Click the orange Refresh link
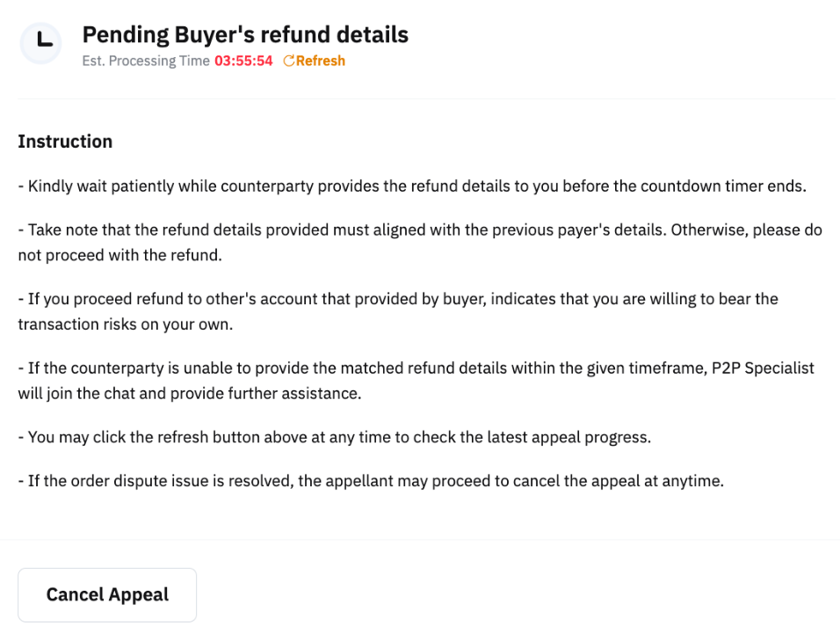 [x=320, y=61]
